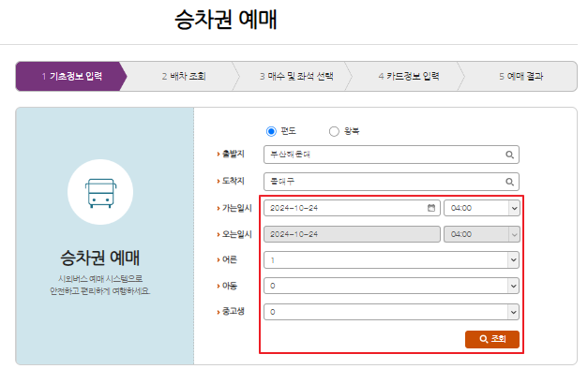Open the 오는일시 time dropdown

(482, 234)
